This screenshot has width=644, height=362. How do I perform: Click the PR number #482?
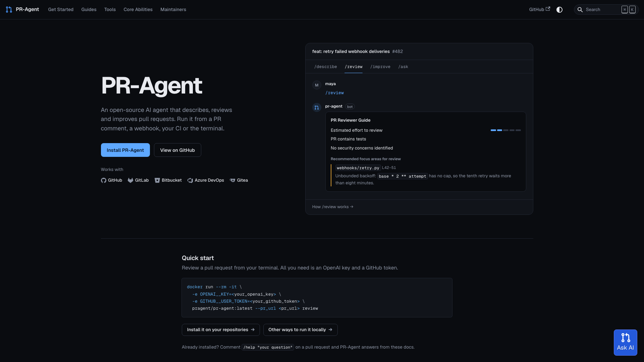click(x=397, y=51)
